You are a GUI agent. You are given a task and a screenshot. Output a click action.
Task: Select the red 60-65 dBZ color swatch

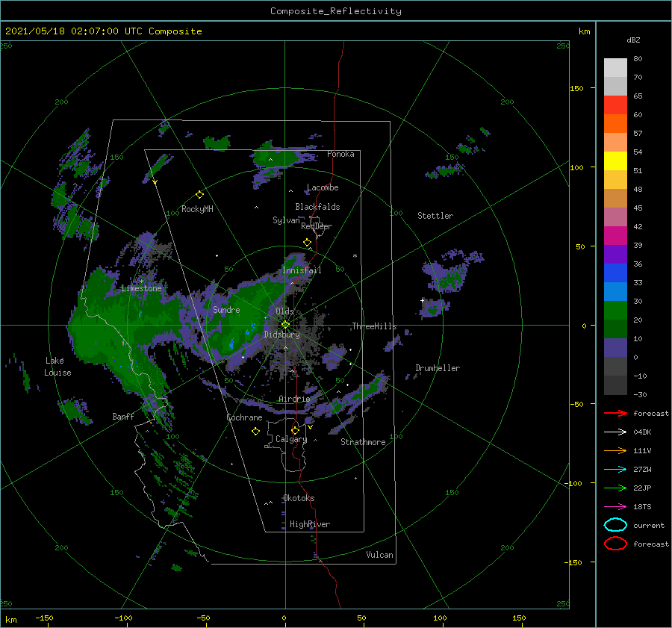(x=615, y=105)
